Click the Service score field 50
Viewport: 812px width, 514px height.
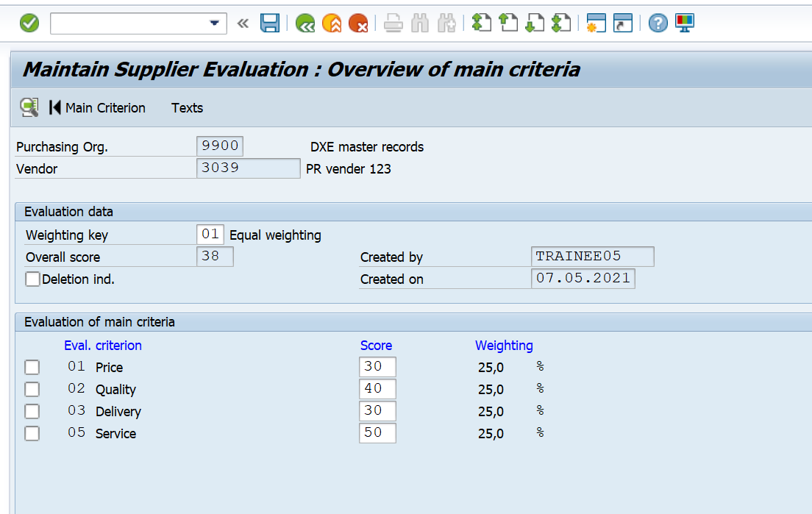[x=377, y=432]
